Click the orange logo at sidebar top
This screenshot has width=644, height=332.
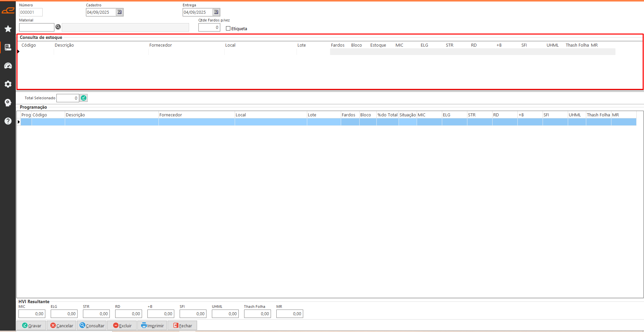pyautogui.click(x=8, y=11)
